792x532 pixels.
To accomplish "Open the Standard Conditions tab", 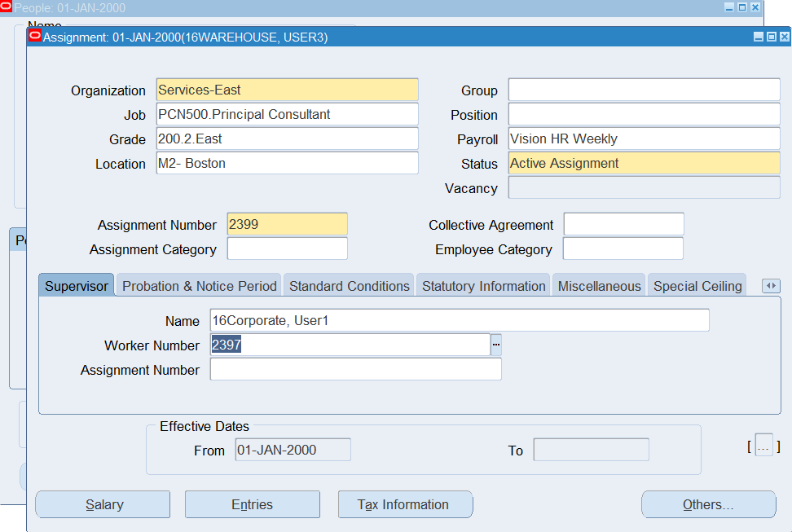I will [x=349, y=286].
